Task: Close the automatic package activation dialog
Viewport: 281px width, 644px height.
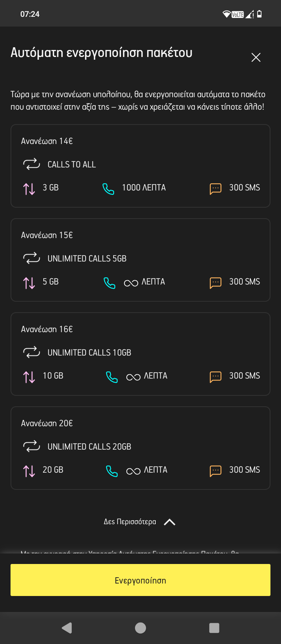Action: [256, 57]
